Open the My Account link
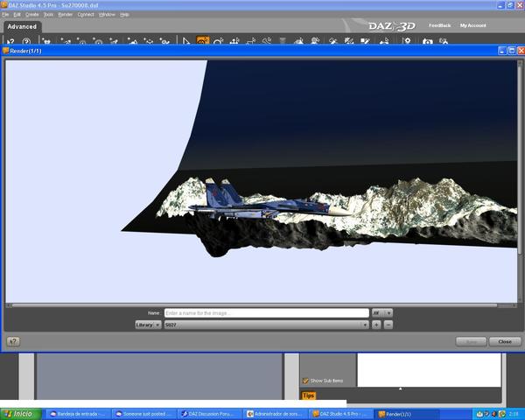The height and width of the screenshot is (420, 525). coord(472,25)
